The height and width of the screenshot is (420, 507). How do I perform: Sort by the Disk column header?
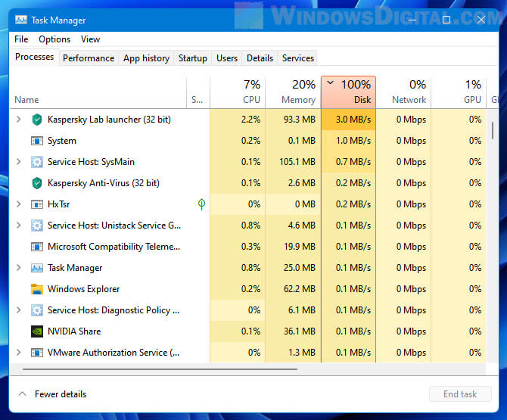tap(349, 93)
